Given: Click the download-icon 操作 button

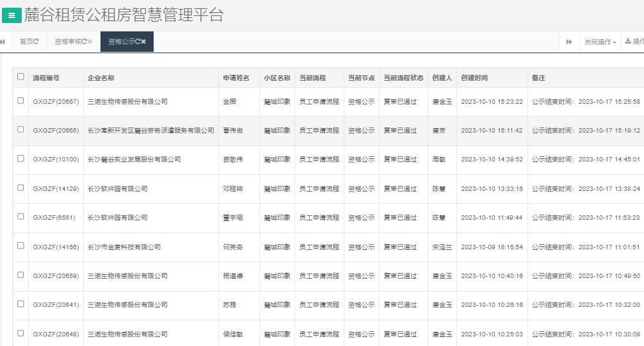Looking at the screenshot, I should 634,42.
